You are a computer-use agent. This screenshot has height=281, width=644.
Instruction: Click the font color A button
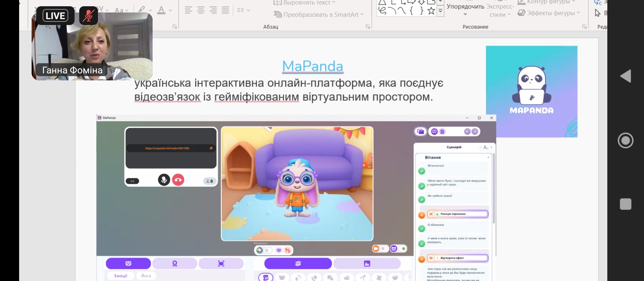coord(161,10)
